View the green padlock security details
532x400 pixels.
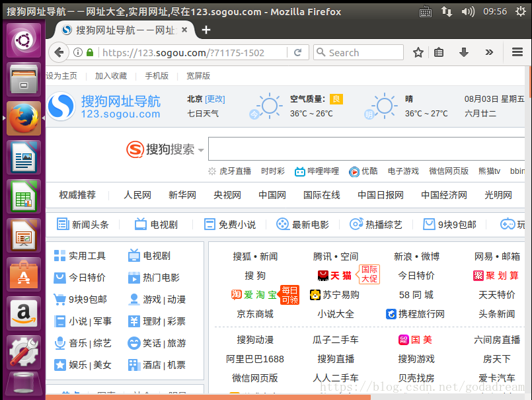(90, 52)
